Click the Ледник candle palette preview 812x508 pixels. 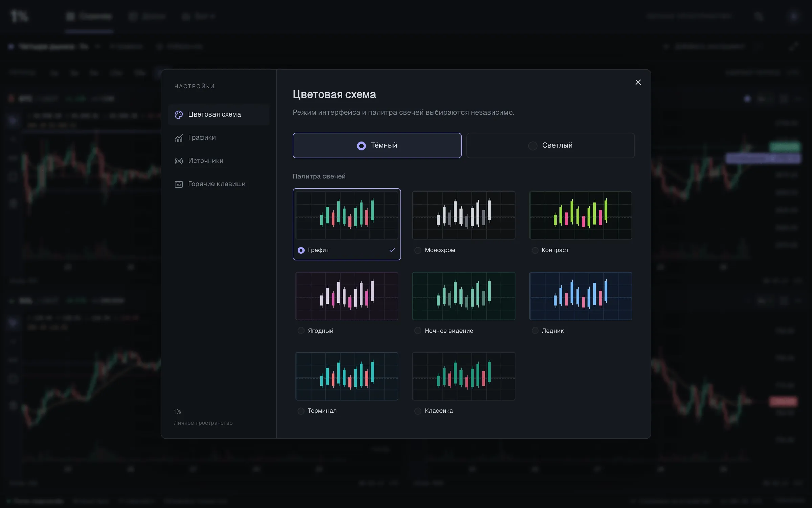pos(581,296)
